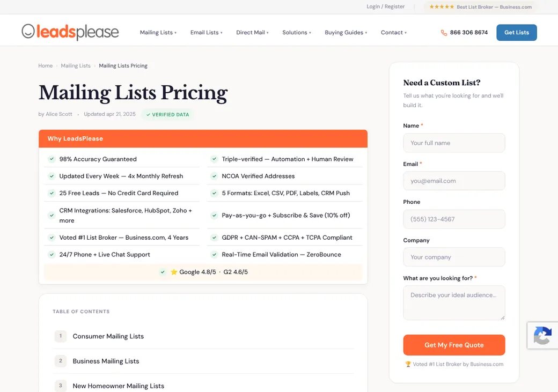The width and height of the screenshot is (558, 392).
Task: Focus the Name input field
Action: 454,143
